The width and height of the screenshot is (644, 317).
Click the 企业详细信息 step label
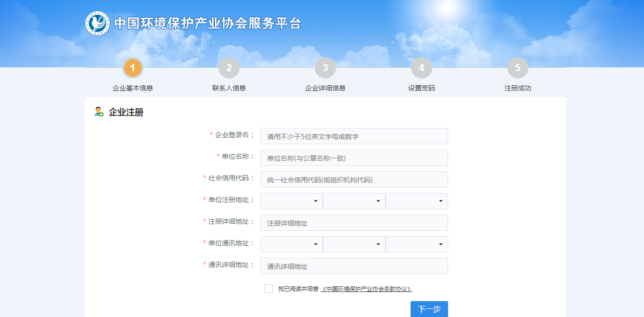[325, 88]
